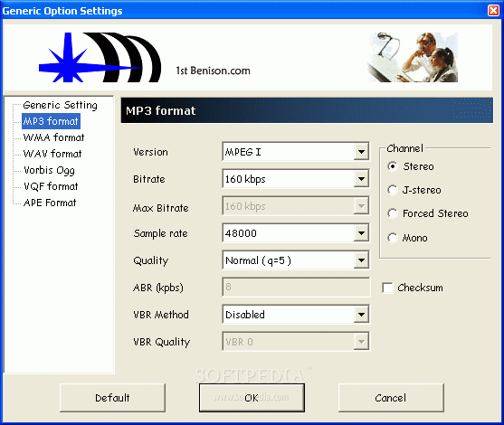Viewport: 504px width, 425px height.
Task: Enable the Checksum checkbox
Action: (387, 288)
